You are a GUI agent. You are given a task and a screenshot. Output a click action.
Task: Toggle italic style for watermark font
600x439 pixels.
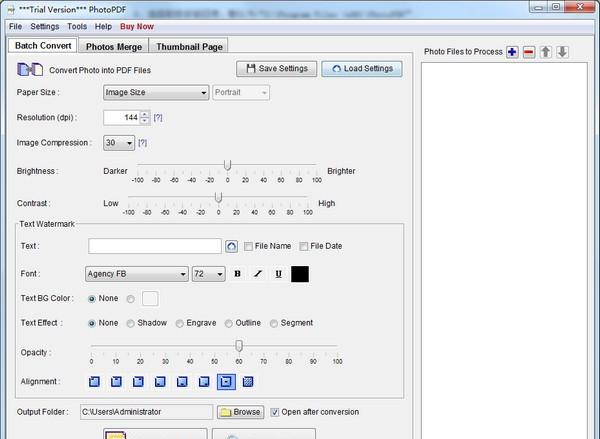point(258,274)
